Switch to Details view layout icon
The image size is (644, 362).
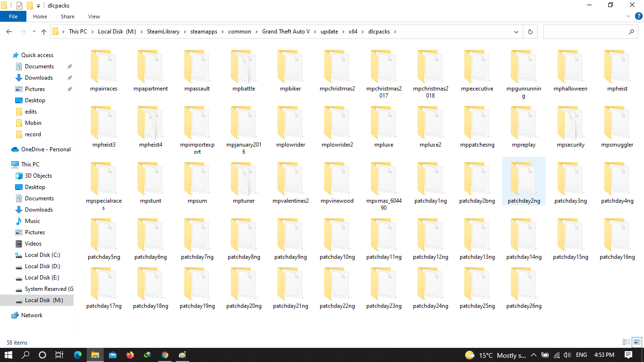(x=627, y=342)
